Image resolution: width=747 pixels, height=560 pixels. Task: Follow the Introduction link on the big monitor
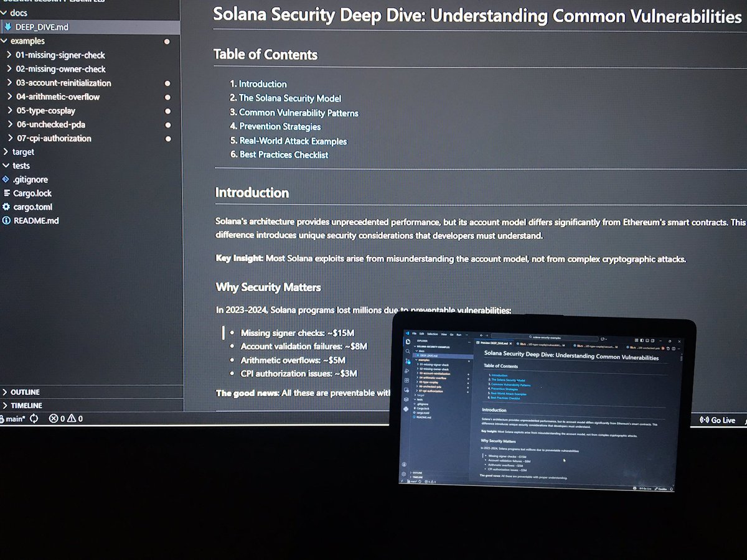pos(263,84)
